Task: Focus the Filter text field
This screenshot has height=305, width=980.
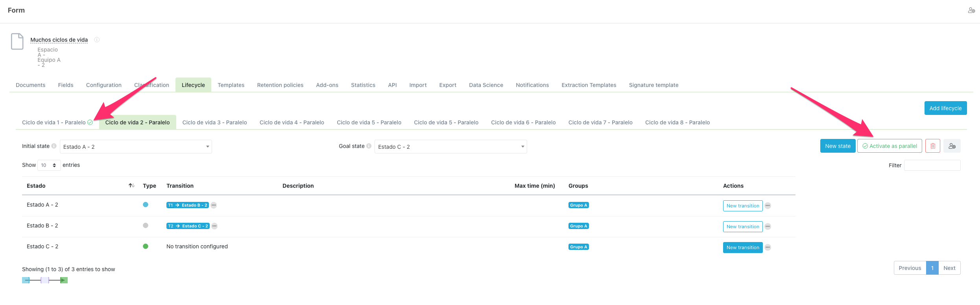Action: 932,165
